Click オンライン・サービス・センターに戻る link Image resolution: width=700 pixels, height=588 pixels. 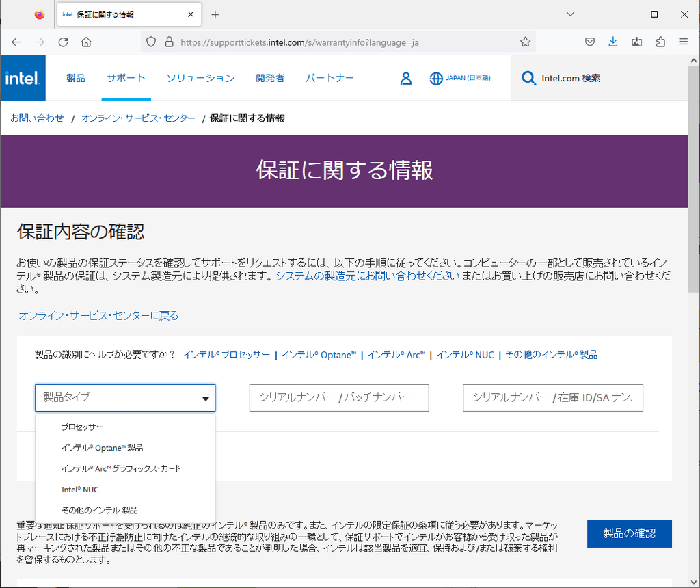(x=98, y=316)
